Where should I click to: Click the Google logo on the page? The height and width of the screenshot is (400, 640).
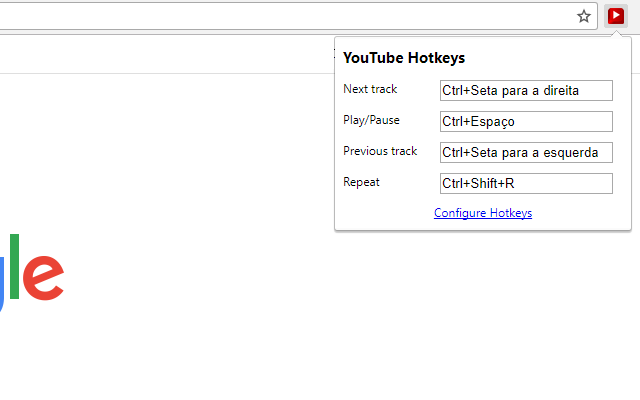(32, 273)
